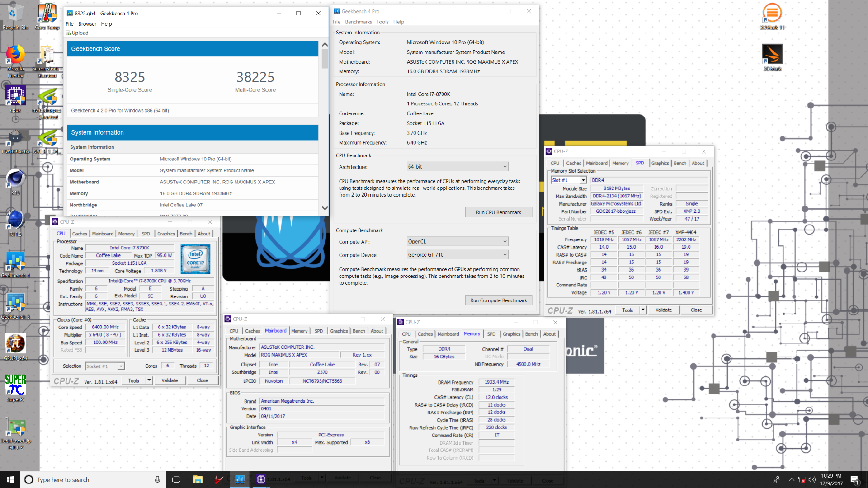868x488 pixels.
Task: Open the Geekbench 3 desktop icon
Action: pyautogui.click(x=15, y=306)
